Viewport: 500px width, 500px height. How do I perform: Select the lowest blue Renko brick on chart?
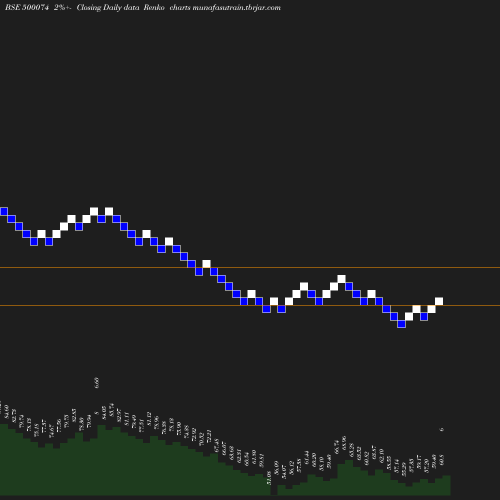coord(402,324)
